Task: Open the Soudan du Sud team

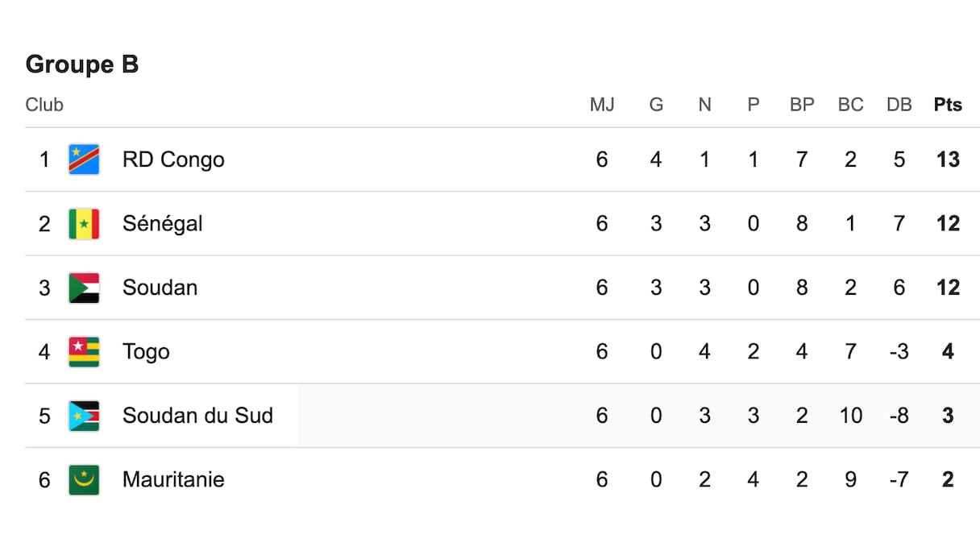Action: point(197,416)
